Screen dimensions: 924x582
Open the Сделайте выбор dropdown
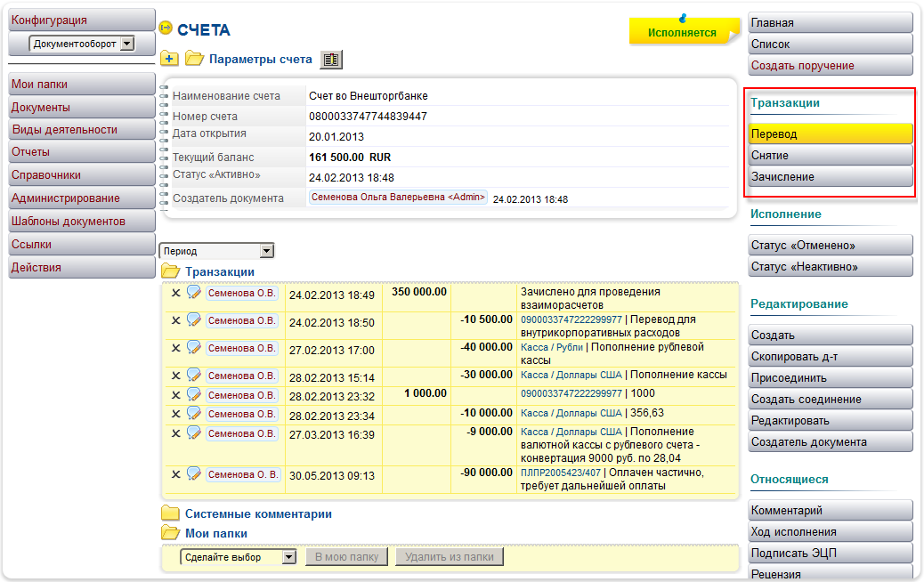(288, 557)
